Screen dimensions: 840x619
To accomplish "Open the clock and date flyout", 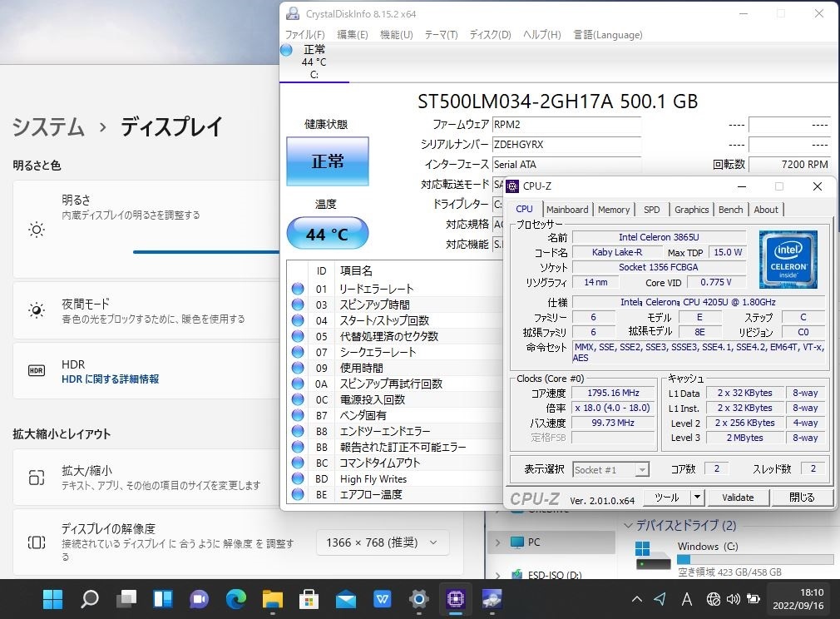I will (798, 599).
